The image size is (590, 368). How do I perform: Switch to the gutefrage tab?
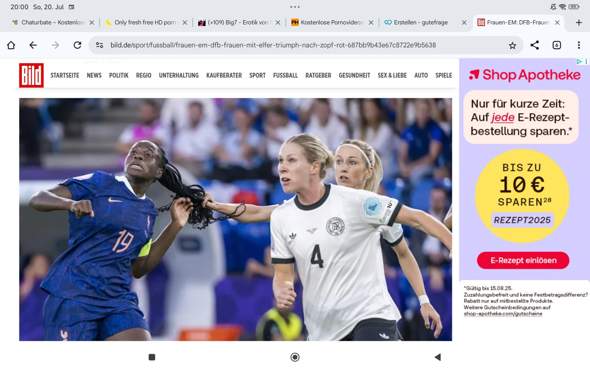point(421,23)
